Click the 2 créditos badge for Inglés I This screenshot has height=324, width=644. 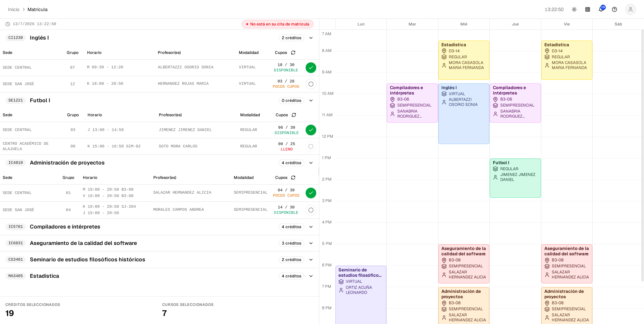(x=291, y=38)
